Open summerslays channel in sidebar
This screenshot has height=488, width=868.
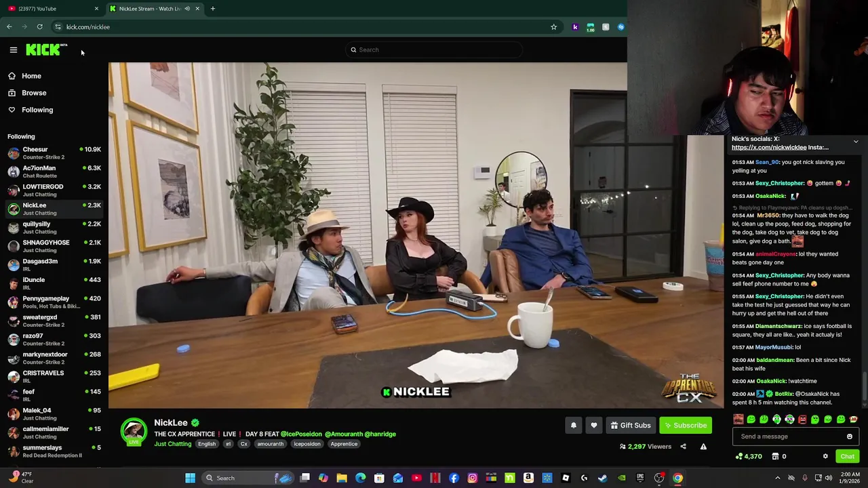click(54, 451)
